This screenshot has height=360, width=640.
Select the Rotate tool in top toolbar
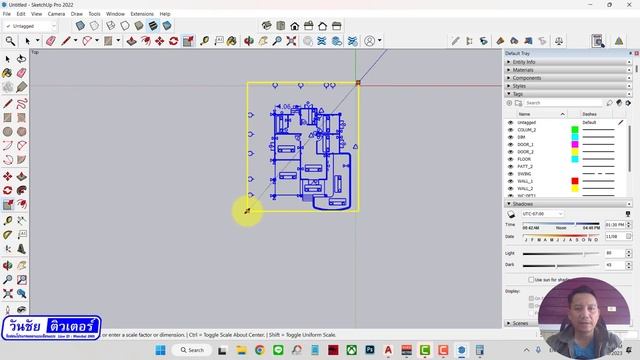[173, 41]
